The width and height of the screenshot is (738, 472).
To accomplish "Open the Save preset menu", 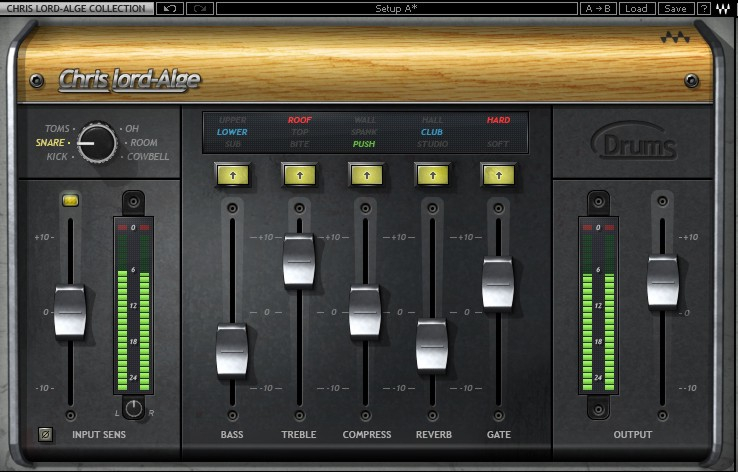I will [675, 8].
